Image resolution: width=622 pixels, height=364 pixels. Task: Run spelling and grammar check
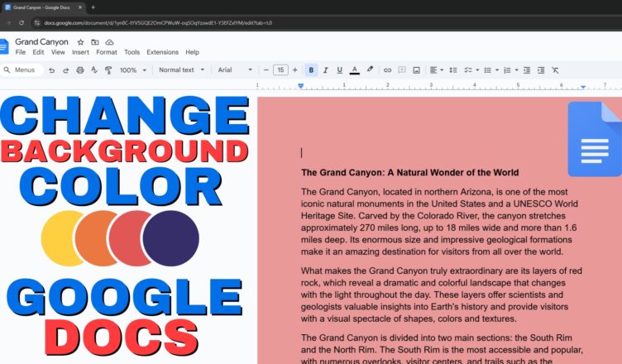[94, 70]
